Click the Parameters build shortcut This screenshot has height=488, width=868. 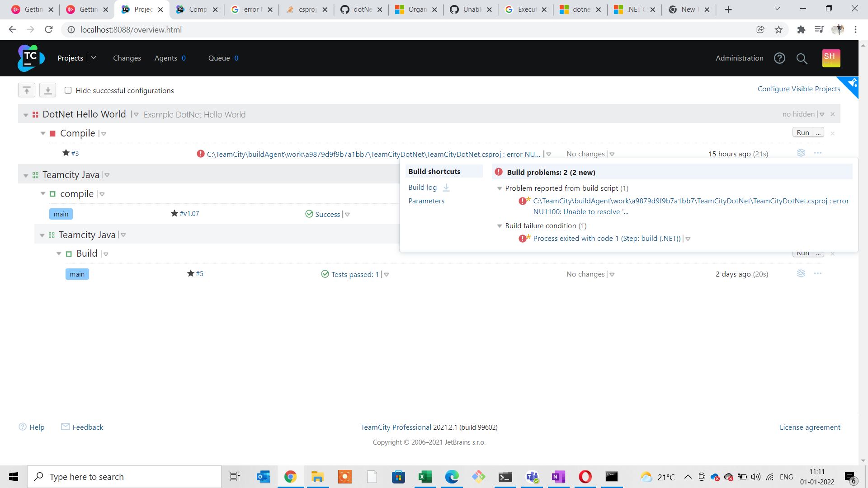tap(426, 201)
